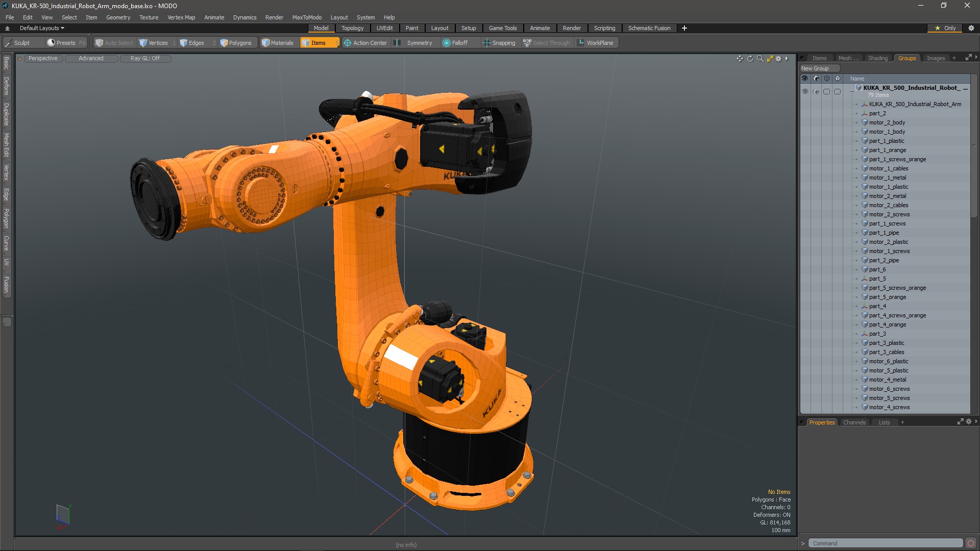Switch to the Topology layout tab
Viewport: 980px width, 551px height.
tap(352, 28)
